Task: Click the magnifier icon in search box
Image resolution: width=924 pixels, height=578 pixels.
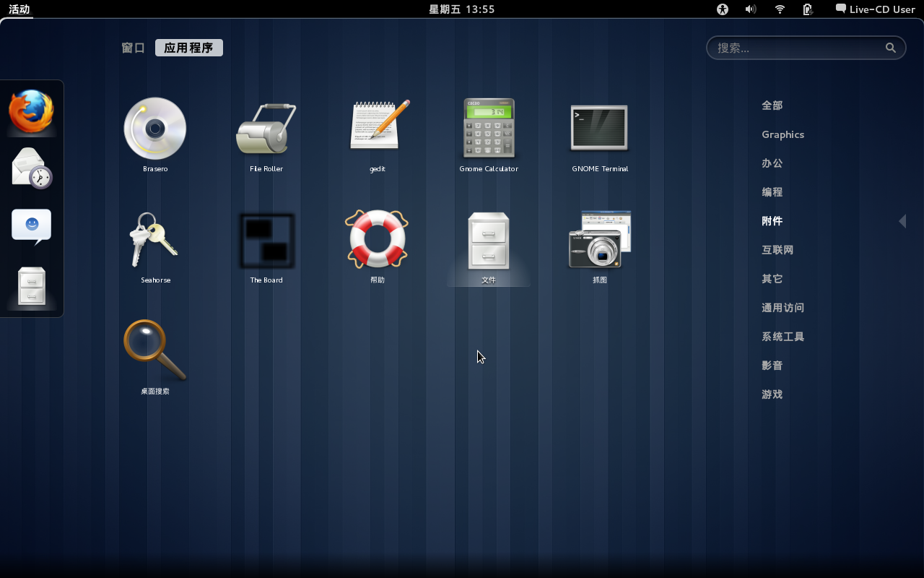Action: [891, 48]
